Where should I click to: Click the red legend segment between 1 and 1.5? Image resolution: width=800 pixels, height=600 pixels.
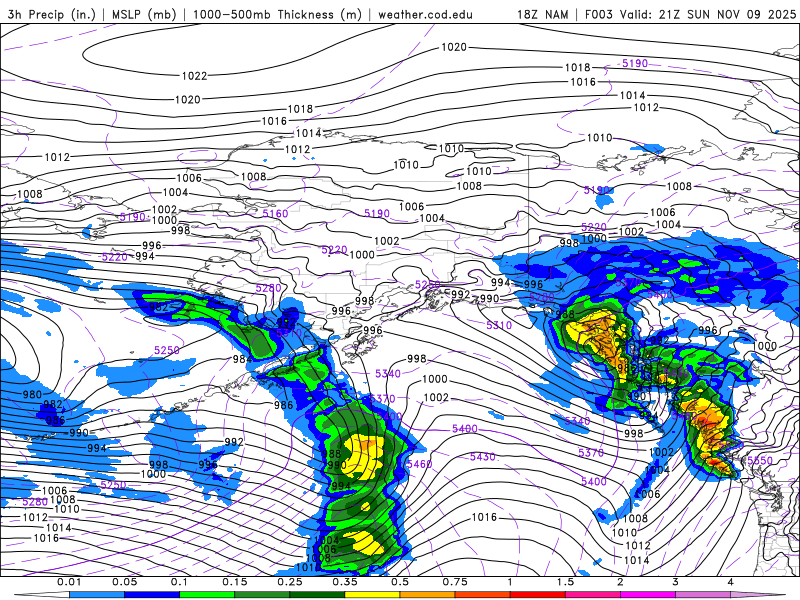pyautogui.click(x=538, y=595)
